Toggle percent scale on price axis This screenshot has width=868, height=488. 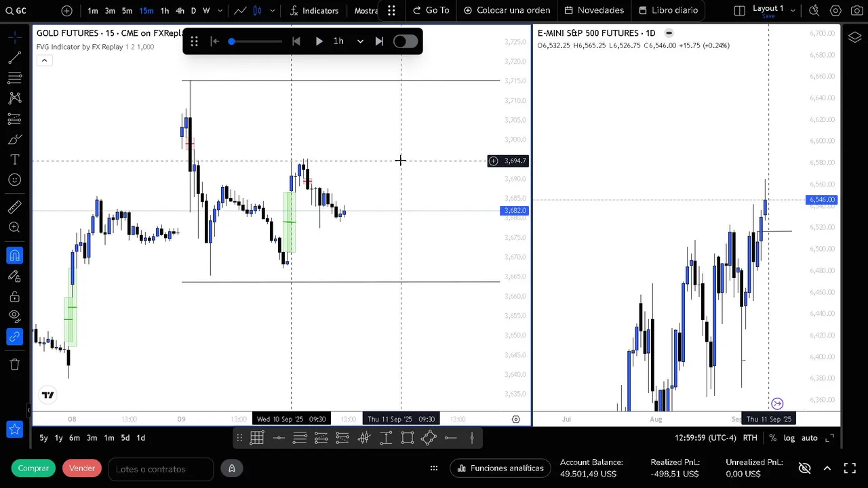pos(772,438)
